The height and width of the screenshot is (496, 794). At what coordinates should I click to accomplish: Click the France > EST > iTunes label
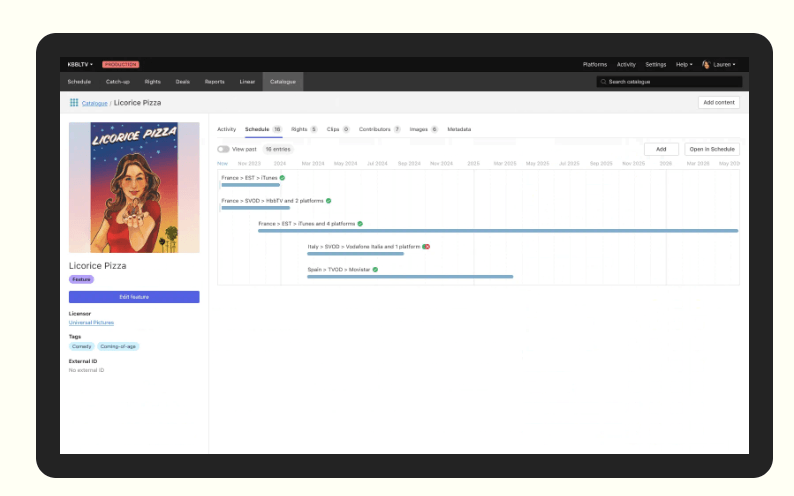249,178
